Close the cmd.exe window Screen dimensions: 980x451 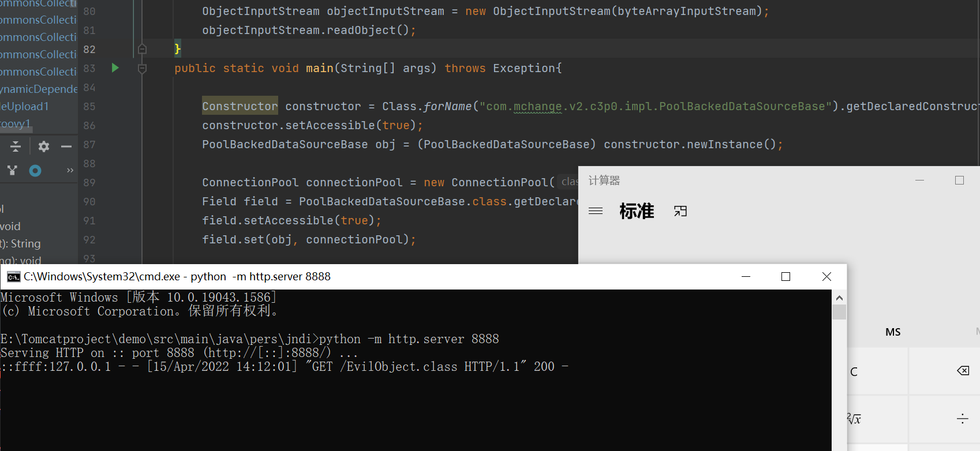pyautogui.click(x=826, y=277)
